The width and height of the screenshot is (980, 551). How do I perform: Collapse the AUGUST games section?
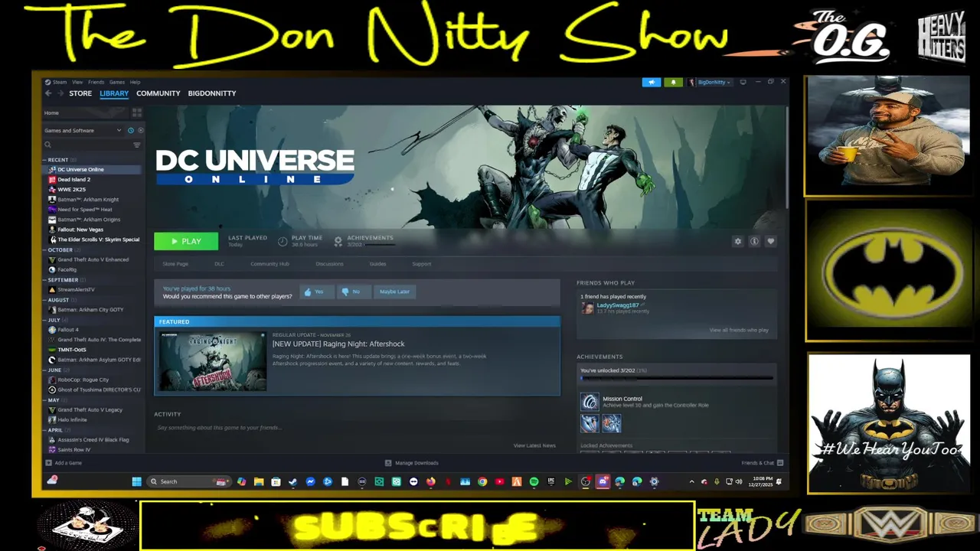tap(44, 300)
